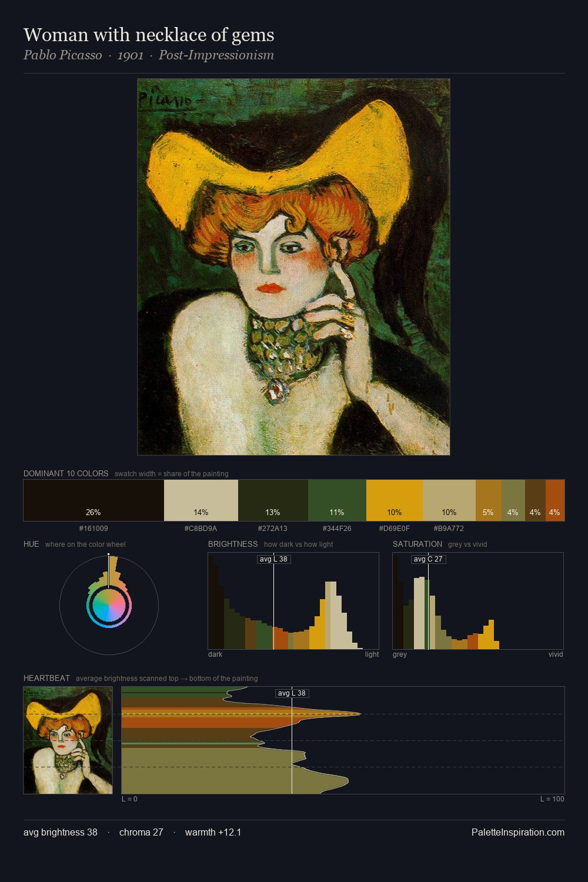Click 'how dark vs how light' caption
The image size is (588, 882).
298,544
